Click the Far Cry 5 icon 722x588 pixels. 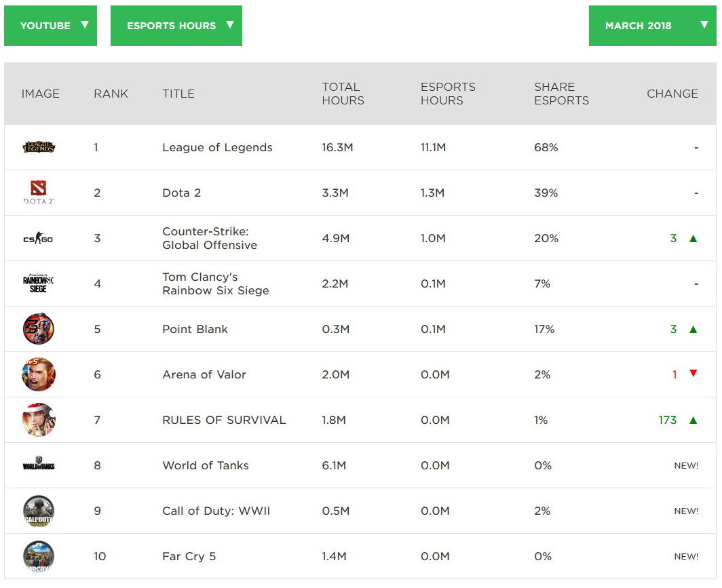39,555
